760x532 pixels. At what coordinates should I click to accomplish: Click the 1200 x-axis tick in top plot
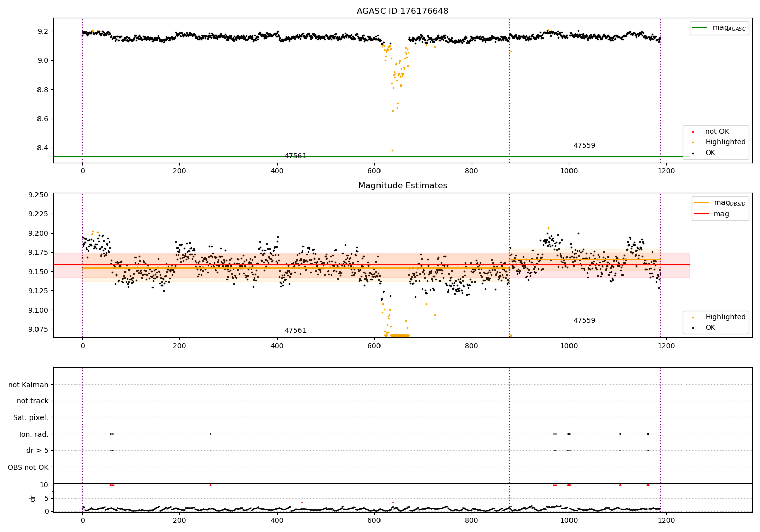click(666, 171)
